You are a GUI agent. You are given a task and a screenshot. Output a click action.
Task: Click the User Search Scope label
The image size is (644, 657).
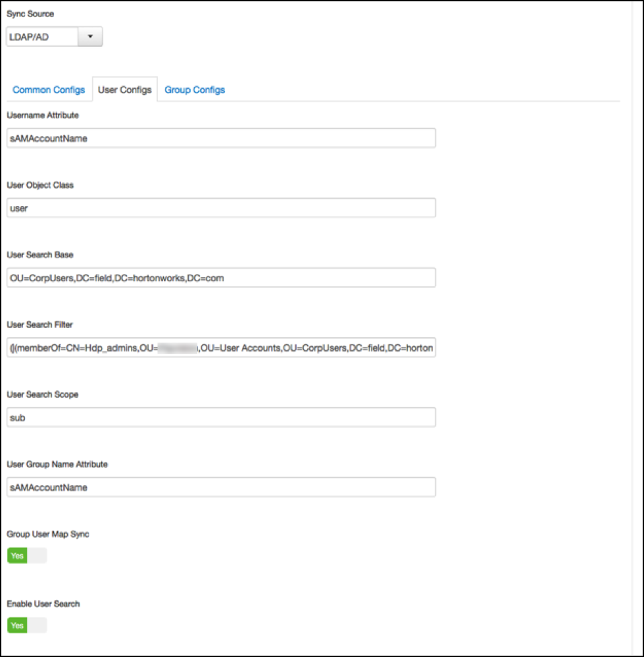pyautogui.click(x=41, y=394)
